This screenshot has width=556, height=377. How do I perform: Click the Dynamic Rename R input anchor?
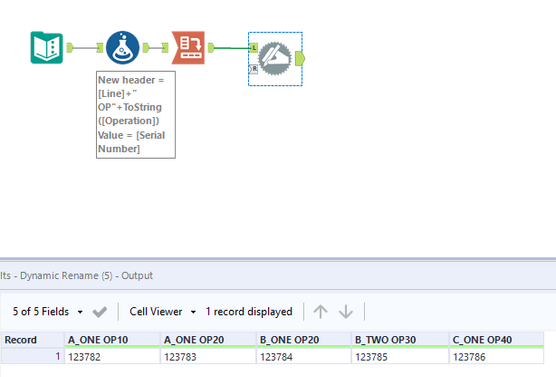(x=254, y=68)
